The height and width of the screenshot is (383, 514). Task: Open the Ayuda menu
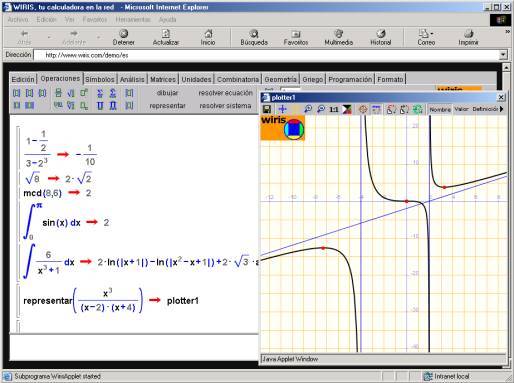point(167,20)
